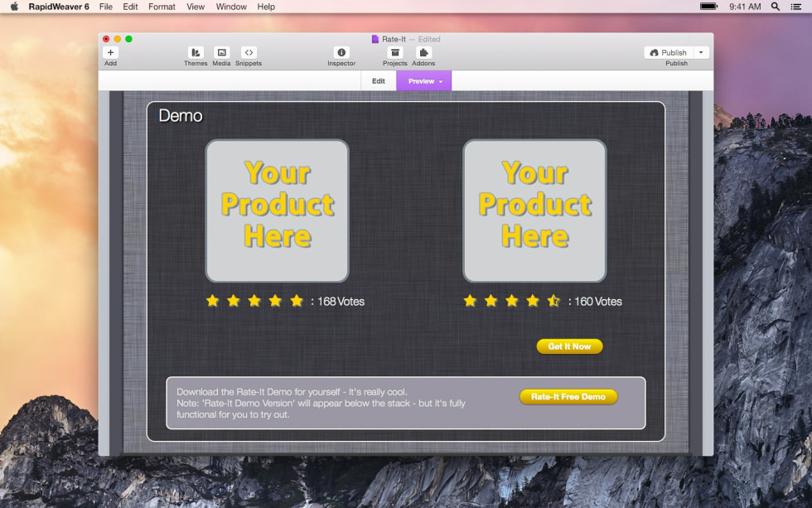This screenshot has height=508, width=812.
Task: Rate the 160 Votes product two stars
Action: click(491, 300)
